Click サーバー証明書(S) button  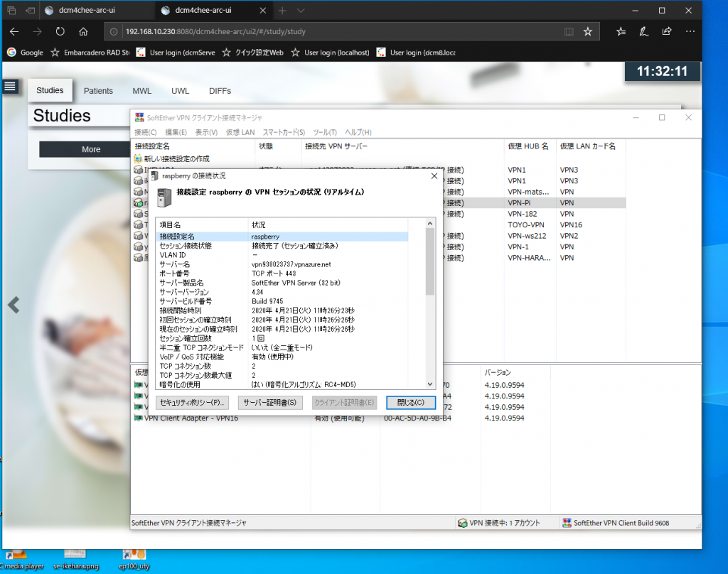[269, 402]
